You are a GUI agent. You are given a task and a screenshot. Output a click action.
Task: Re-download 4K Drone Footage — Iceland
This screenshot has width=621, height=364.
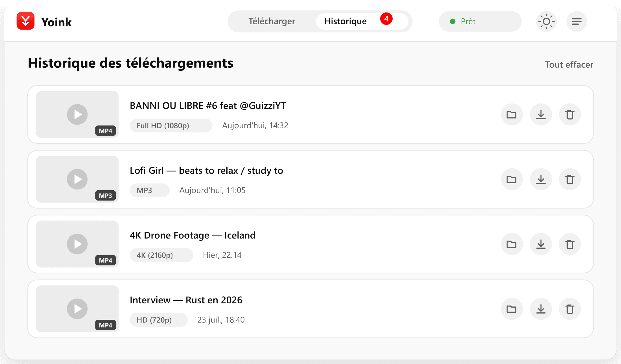(541, 244)
